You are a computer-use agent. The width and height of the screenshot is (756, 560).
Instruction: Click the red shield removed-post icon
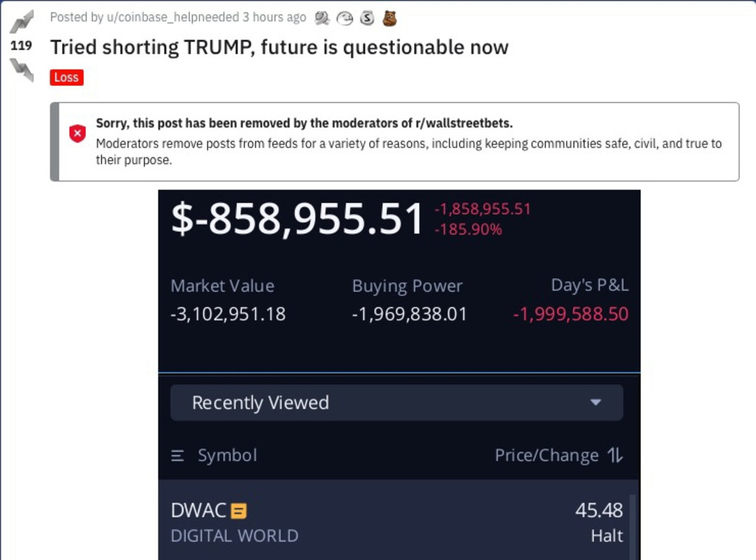pyautogui.click(x=78, y=134)
